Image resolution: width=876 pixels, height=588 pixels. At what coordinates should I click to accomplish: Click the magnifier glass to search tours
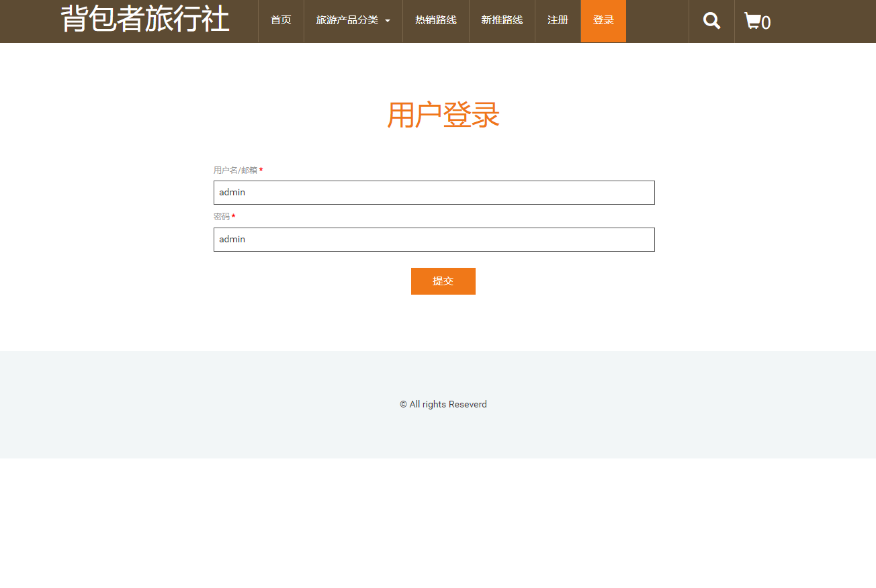pyautogui.click(x=711, y=21)
